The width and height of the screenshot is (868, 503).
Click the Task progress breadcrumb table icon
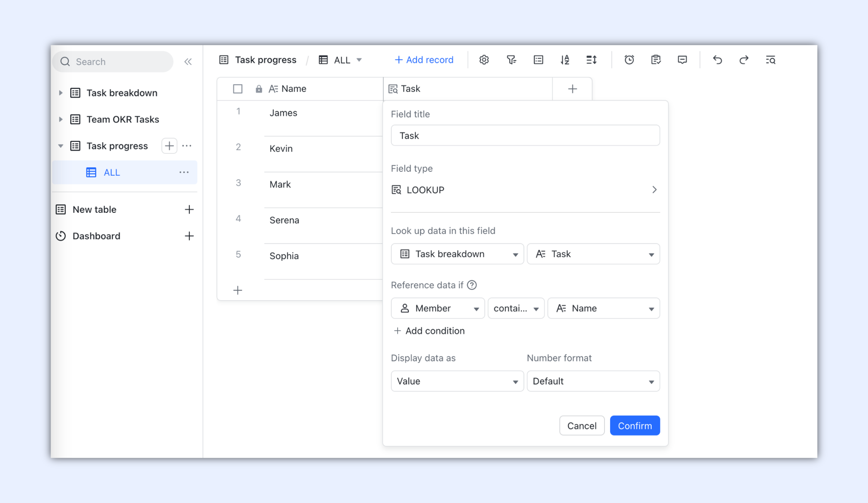click(x=224, y=60)
